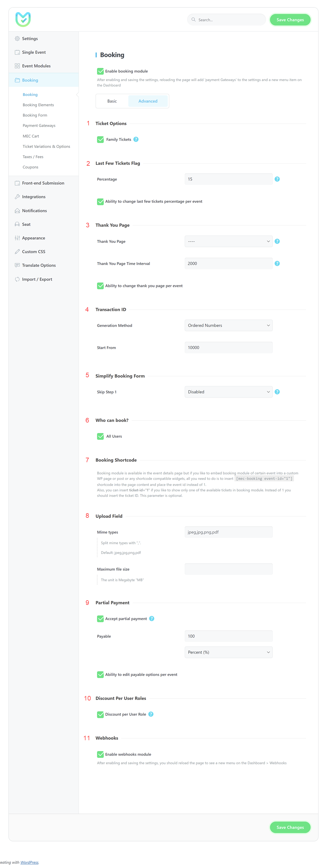This screenshot has width=327, height=868.
Task: Click the Translate Options chat icon
Action: pyautogui.click(x=17, y=265)
